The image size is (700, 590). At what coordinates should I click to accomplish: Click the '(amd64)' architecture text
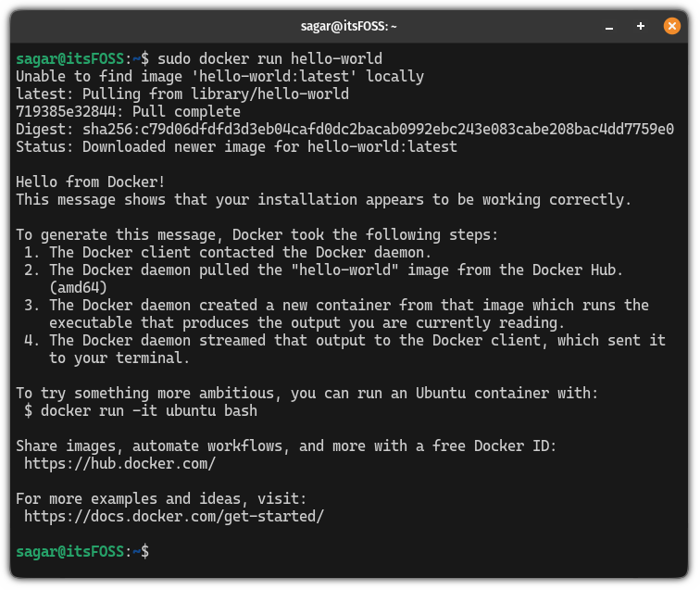tap(82, 287)
